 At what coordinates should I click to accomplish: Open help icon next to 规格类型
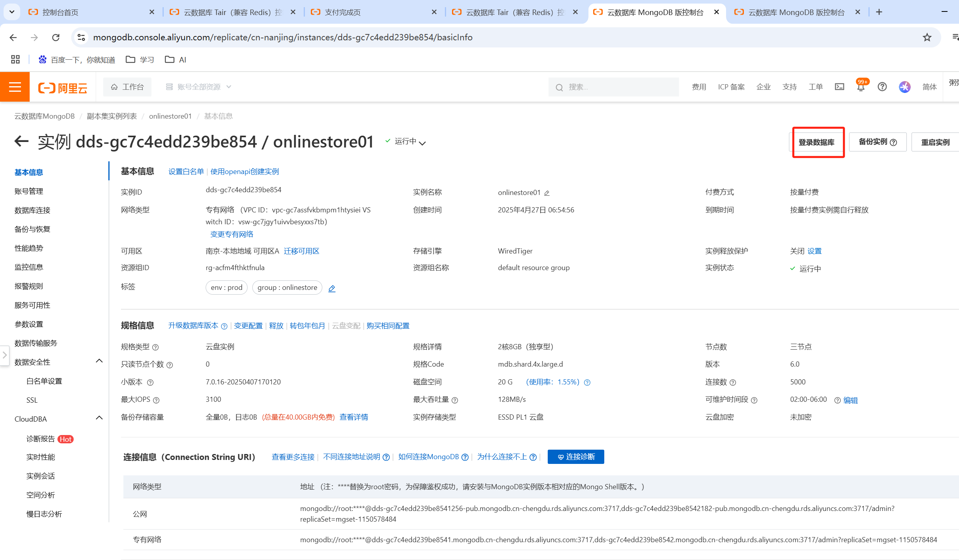[x=155, y=347]
